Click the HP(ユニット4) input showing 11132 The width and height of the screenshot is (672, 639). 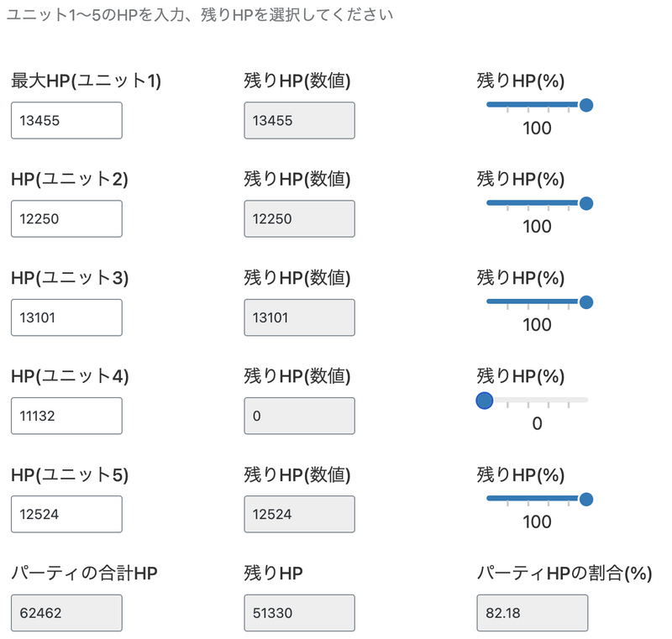[66, 416]
